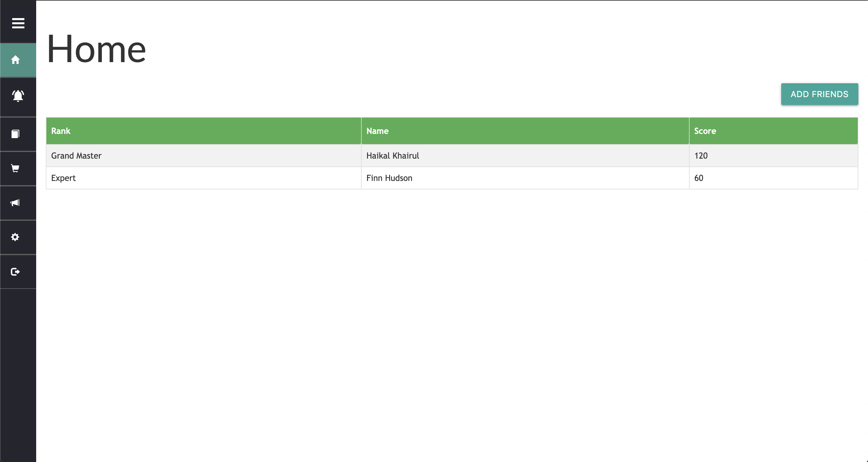Viewport: 868px width, 462px height.
Task: Select the Finn Hudson name cell
Action: [x=389, y=178]
